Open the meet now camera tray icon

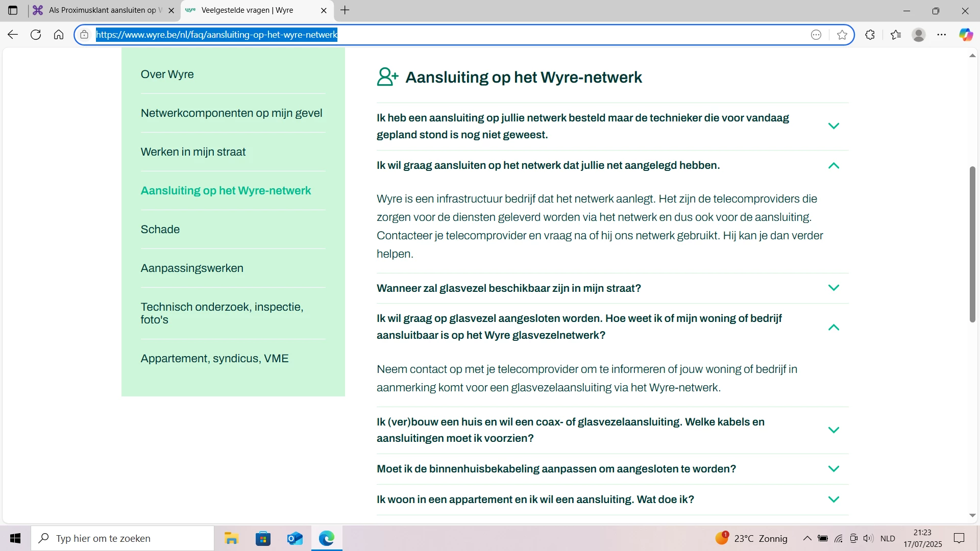854,538
